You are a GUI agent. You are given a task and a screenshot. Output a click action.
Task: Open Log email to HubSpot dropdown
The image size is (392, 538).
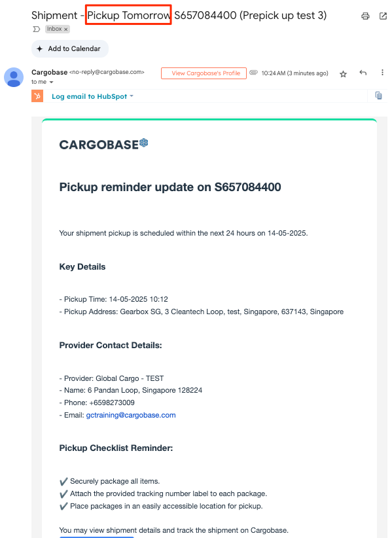click(92, 96)
